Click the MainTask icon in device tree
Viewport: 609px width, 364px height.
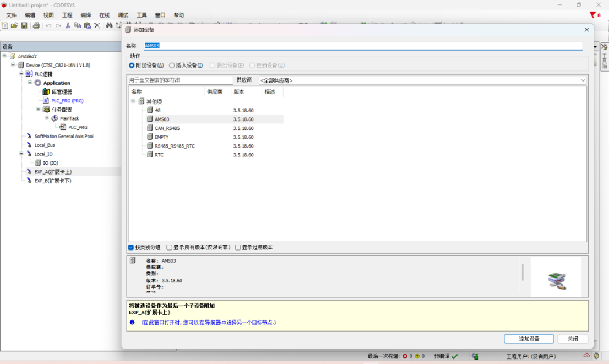click(x=55, y=118)
